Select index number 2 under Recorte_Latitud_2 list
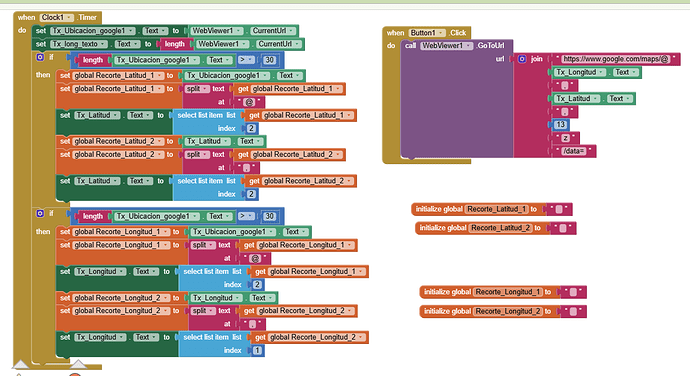 tap(251, 194)
